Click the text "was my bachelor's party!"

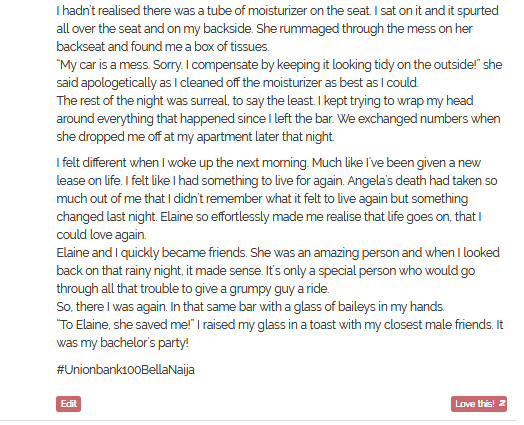click(x=122, y=343)
